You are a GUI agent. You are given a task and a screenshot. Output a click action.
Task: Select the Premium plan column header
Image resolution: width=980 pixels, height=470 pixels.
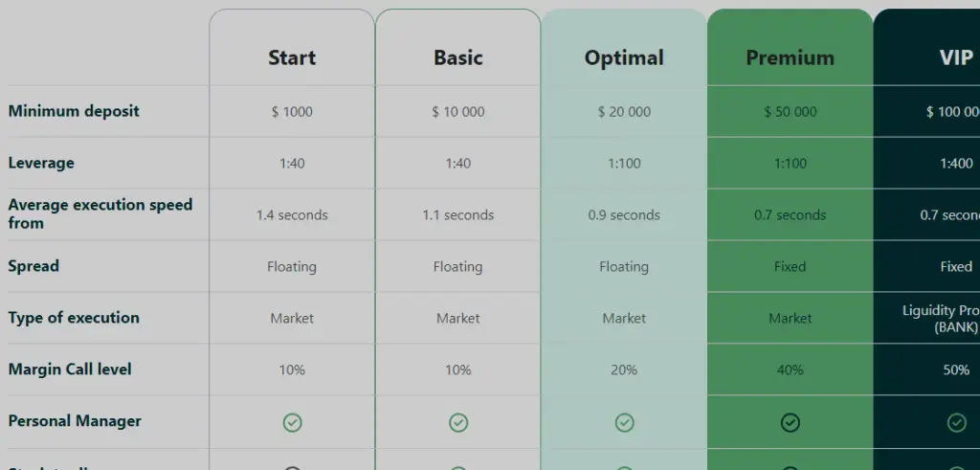tap(791, 57)
